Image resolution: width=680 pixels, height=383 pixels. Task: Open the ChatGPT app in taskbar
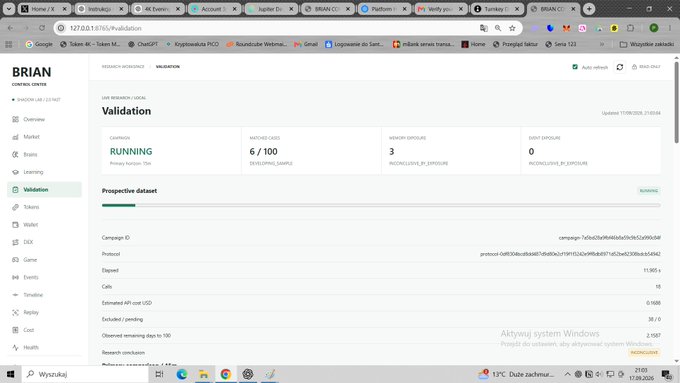[x=248, y=374]
